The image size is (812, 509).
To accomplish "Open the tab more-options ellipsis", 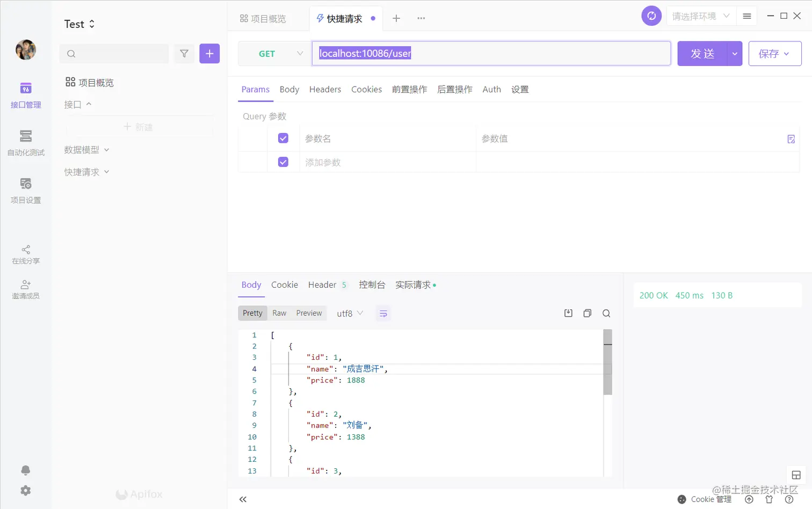I will (421, 18).
